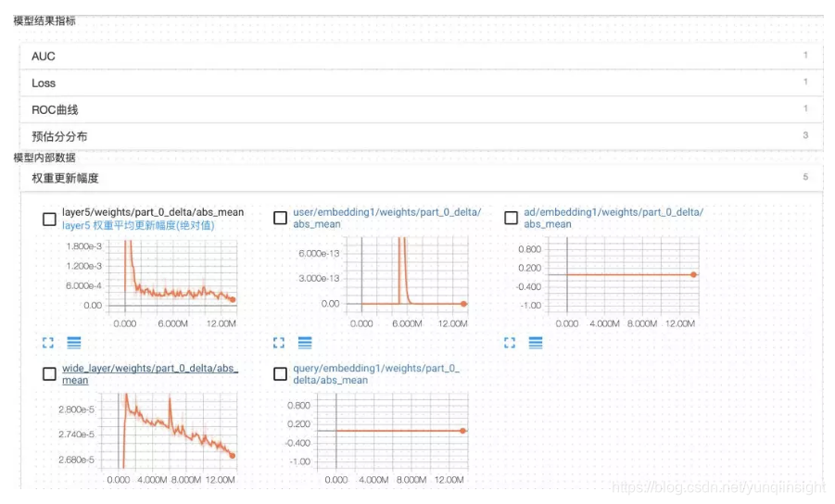This screenshot has height=504, width=835.
Task: Open the user/embedding1/weights/part_0_delta link
Action: click(x=387, y=218)
